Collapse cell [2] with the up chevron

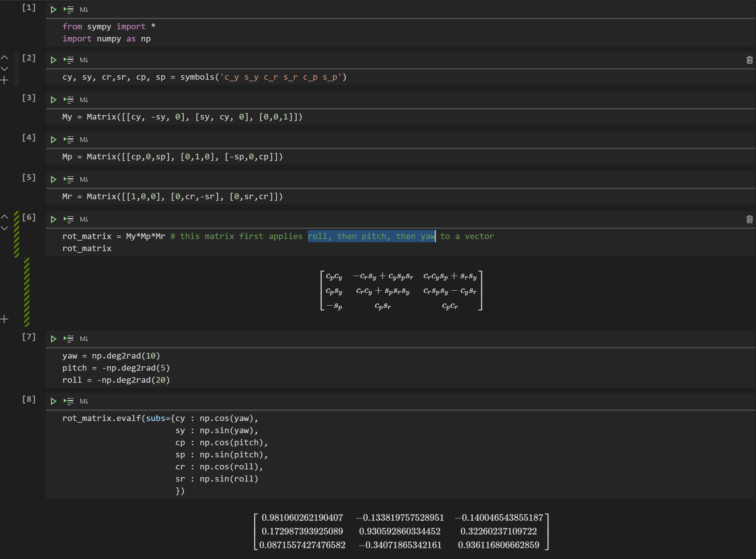[4, 57]
